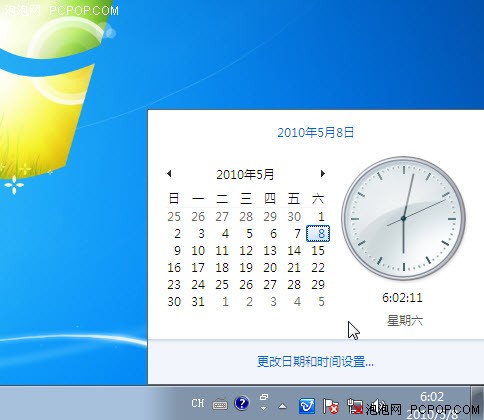Image resolution: width=484 pixels, height=420 pixels.
Task: Click the language bar restore icon
Action: point(264,397)
